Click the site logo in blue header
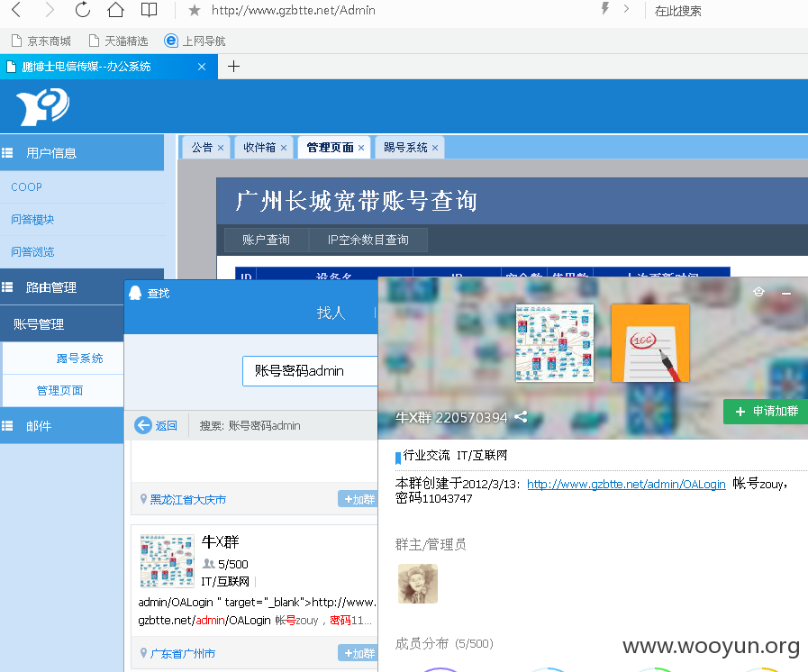808x672 pixels. [x=42, y=106]
